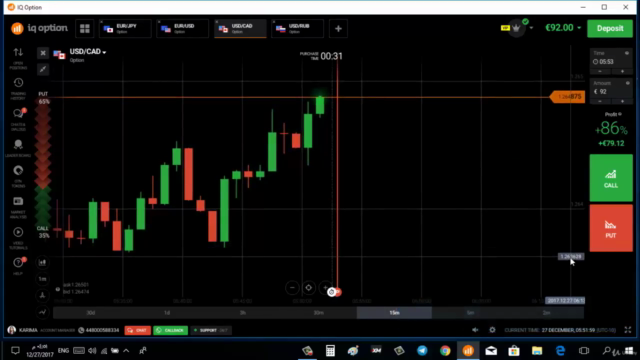Recenter the chart with the target button
Screen dimensions: 640x360
(309, 288)
